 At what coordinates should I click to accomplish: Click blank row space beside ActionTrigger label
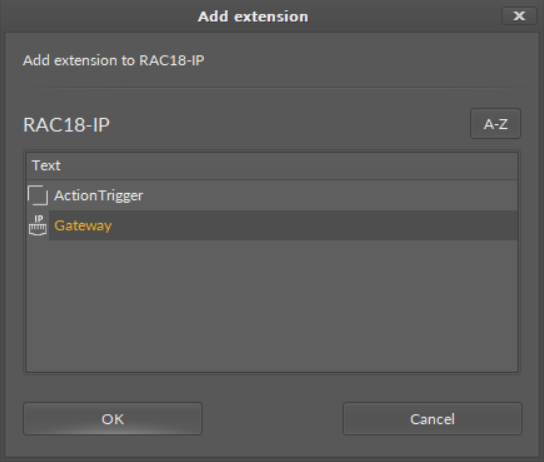(x=330, y=195)
